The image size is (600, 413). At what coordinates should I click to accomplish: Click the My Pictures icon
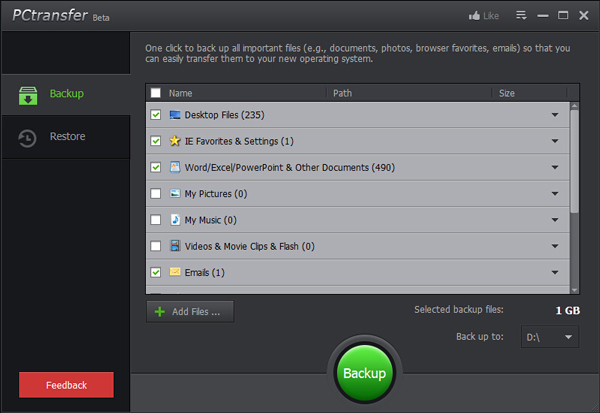tap(175, 193)
